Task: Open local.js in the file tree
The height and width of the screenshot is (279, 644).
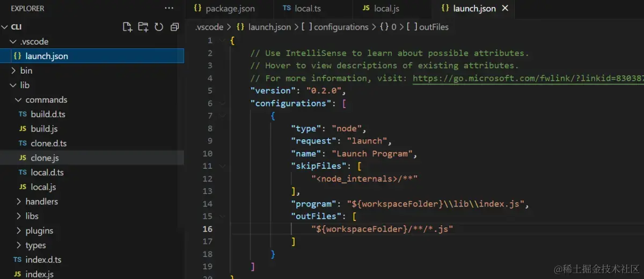Action: tap(92, 187)
